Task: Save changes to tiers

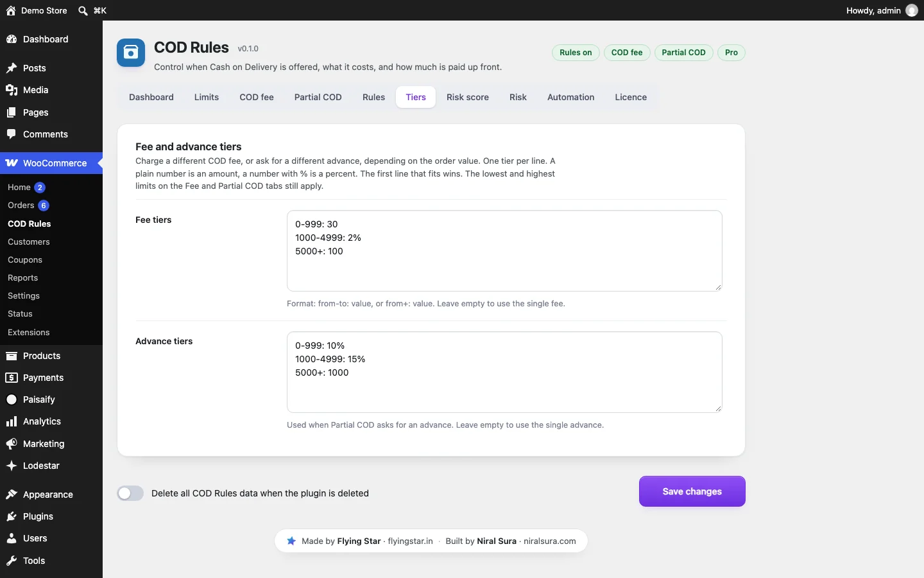Action: coord(692,491)
